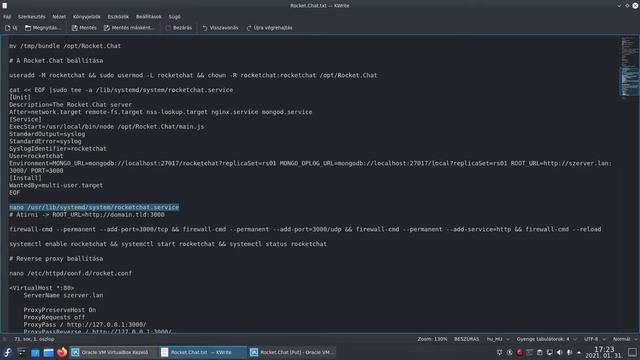640x360 pixels.
Task: Open the Könyvjelzők menu
Action: click(x=87, y=17)
